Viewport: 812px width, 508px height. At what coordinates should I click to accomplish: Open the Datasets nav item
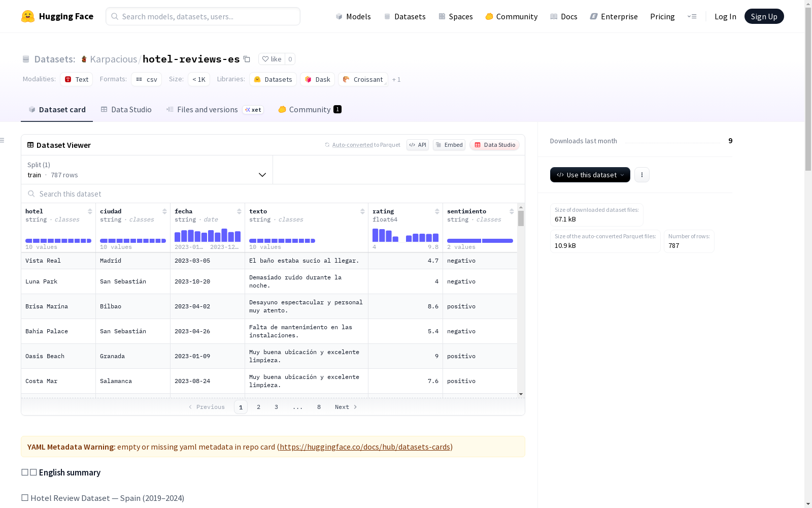404,16
